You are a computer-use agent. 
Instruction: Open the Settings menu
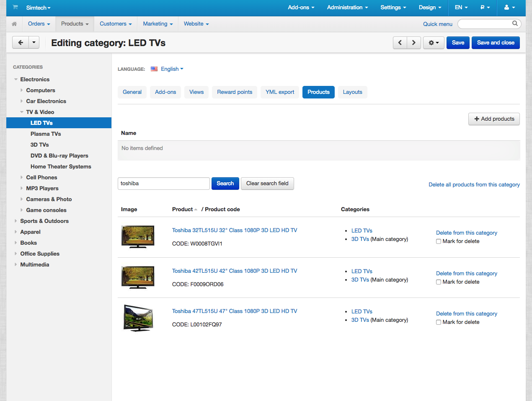393,8
